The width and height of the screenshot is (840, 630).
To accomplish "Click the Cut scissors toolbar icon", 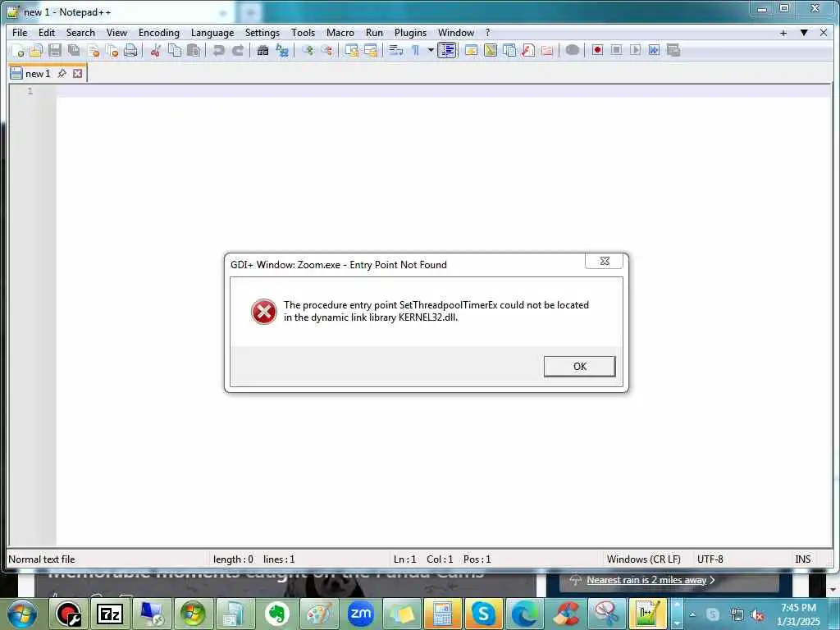I will (155, 50).
